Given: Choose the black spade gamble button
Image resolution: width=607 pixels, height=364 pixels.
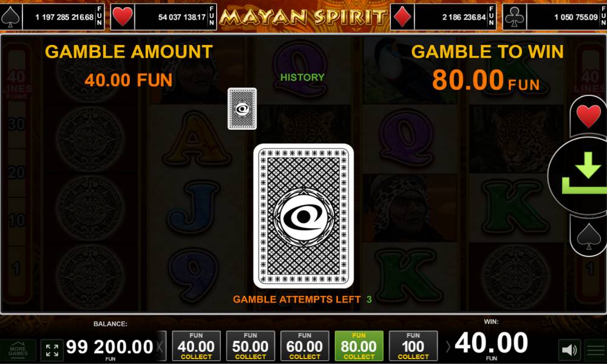Looking at the screenshot, I should [x=588, y=236].
